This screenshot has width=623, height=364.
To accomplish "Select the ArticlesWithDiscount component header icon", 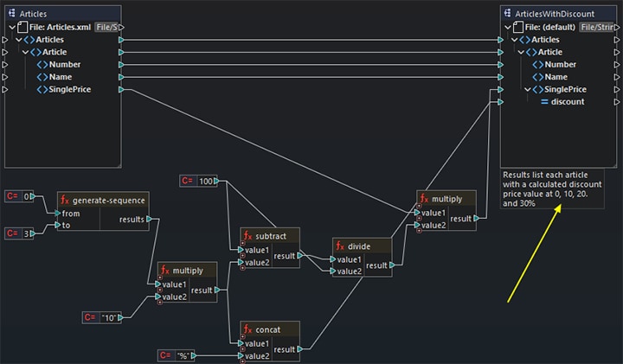I will click(x=507, y=13).
